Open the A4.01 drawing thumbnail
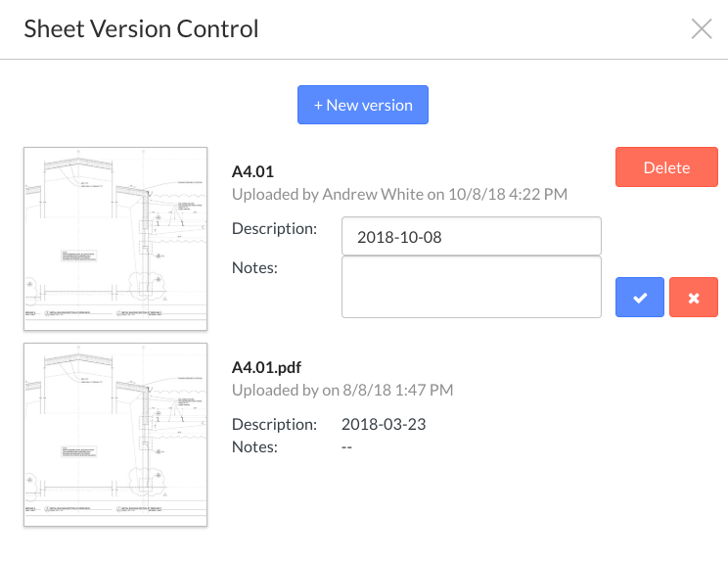The image size is (728, 561). (115, 239)
